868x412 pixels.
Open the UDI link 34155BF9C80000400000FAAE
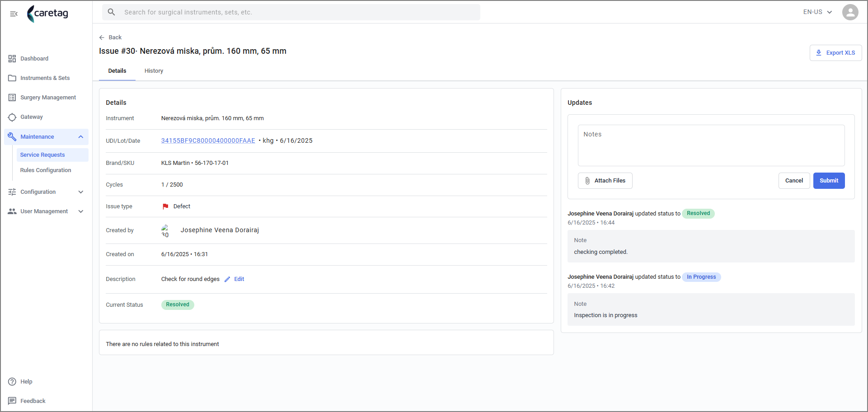point(208,141)
